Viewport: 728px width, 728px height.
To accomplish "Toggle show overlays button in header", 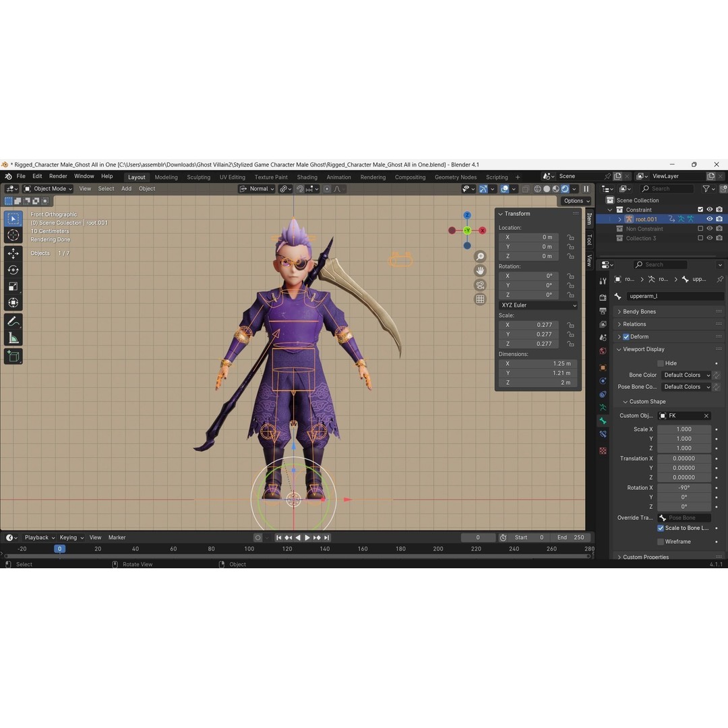I will pyautogui.click(x=505, y=189).
